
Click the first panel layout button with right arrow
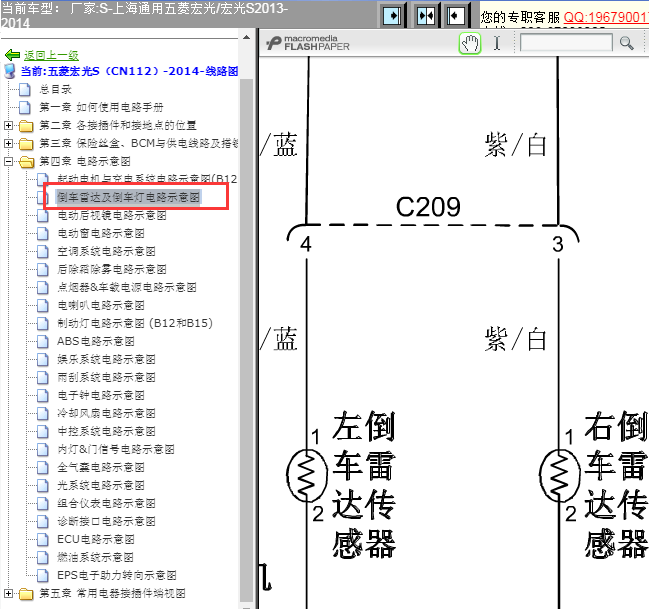392,16
